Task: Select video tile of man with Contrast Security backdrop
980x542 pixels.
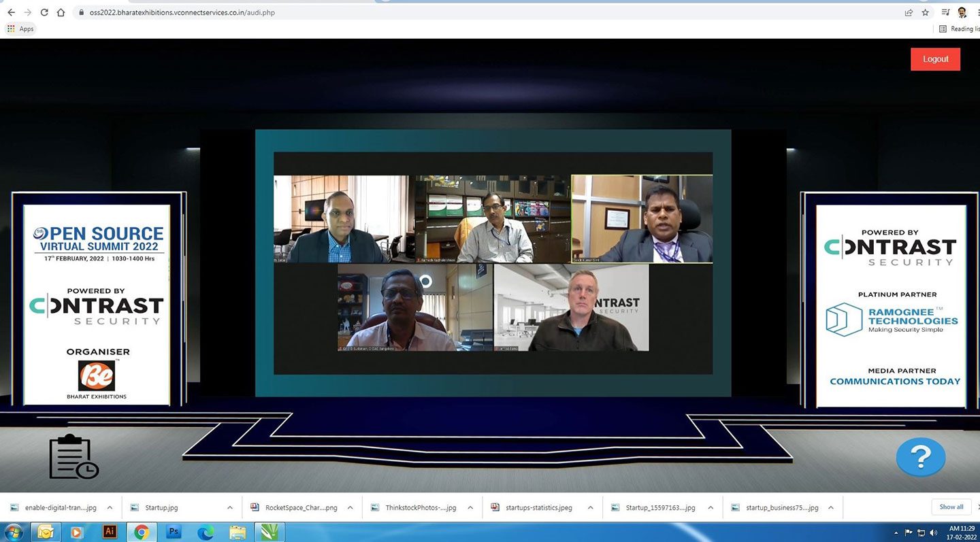Action: (x=571, y=307)
